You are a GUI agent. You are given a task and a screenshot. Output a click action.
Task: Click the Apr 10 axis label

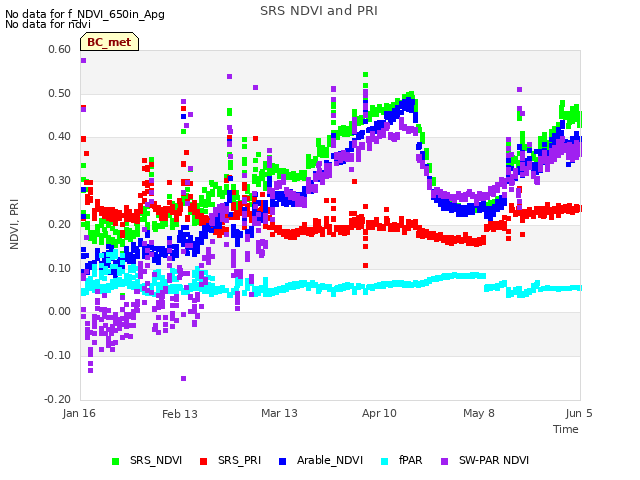379,413
